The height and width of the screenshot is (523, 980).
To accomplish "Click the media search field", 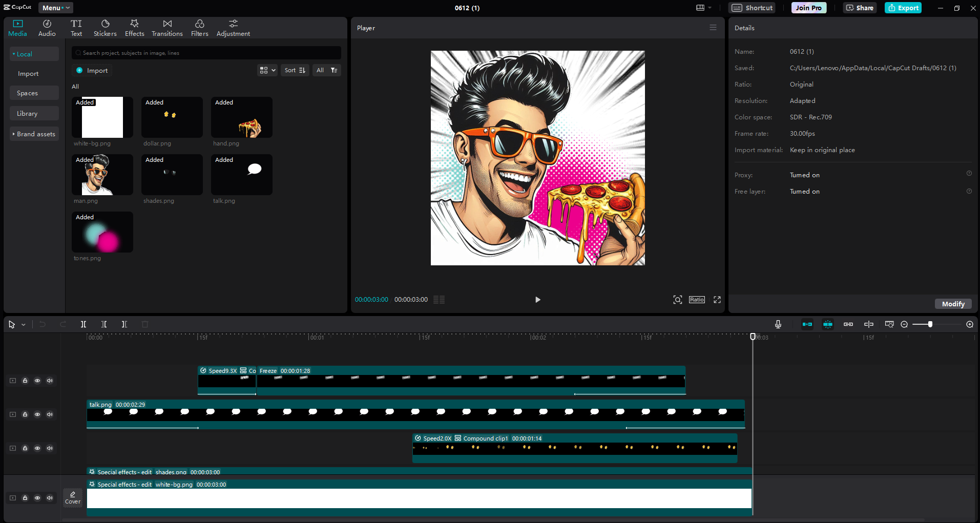I will pos(206,53).
